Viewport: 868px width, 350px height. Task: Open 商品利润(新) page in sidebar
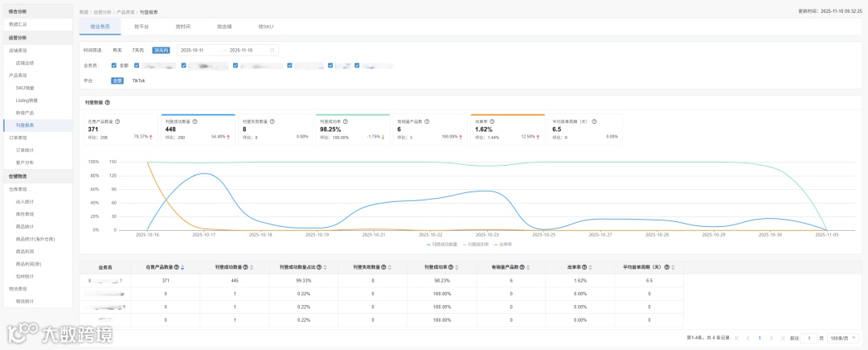point(27,264)
